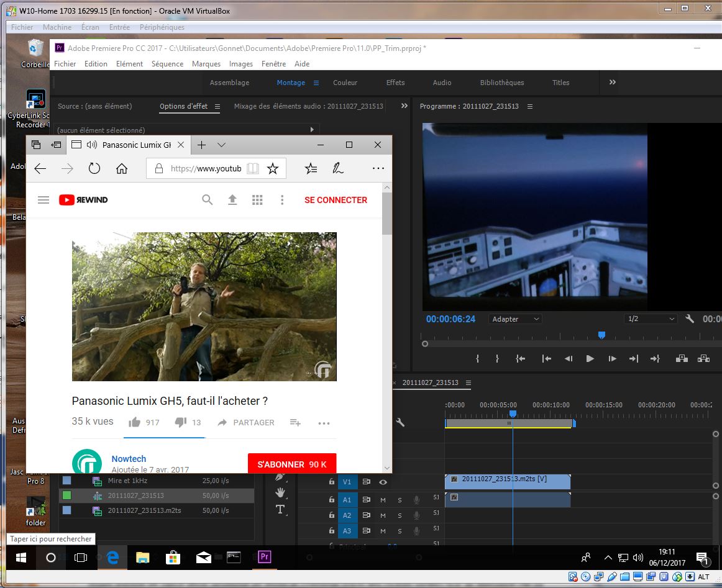Click SE CONNECTER on YouTube
The width and height of the screenshot is (722, 588).
(x=336, y=200)
